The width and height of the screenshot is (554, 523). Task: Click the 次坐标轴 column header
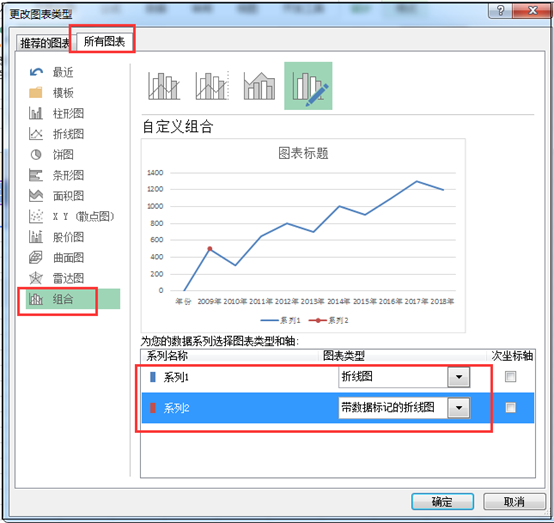pos(512,355)
